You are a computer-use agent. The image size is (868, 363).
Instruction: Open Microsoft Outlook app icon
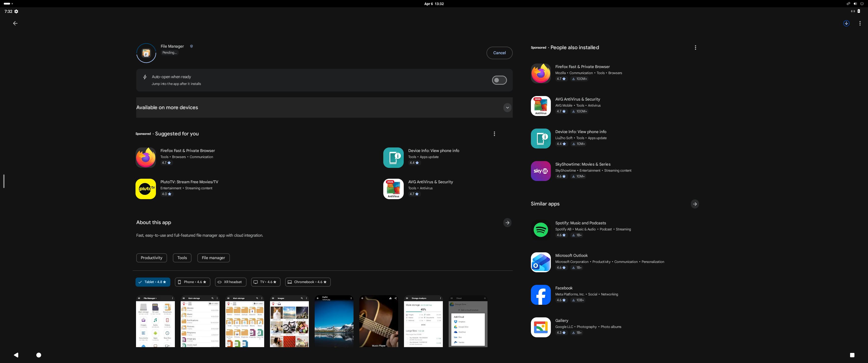540,262
